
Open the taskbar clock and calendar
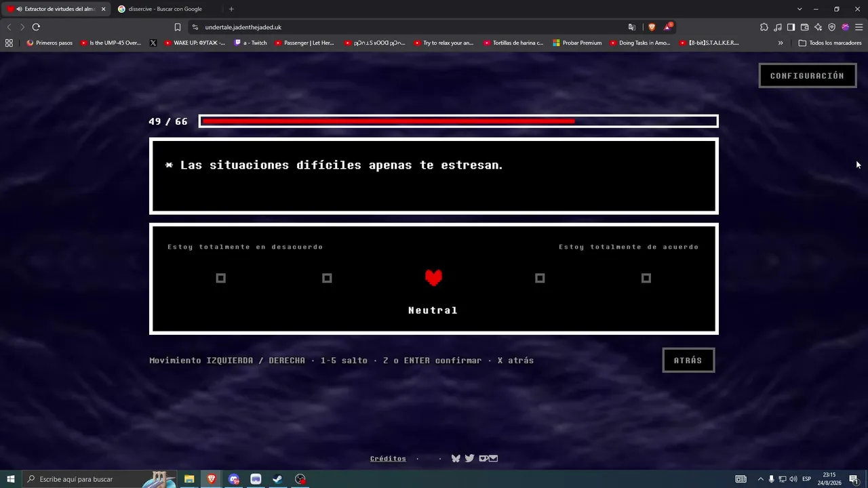pos(830,479)
